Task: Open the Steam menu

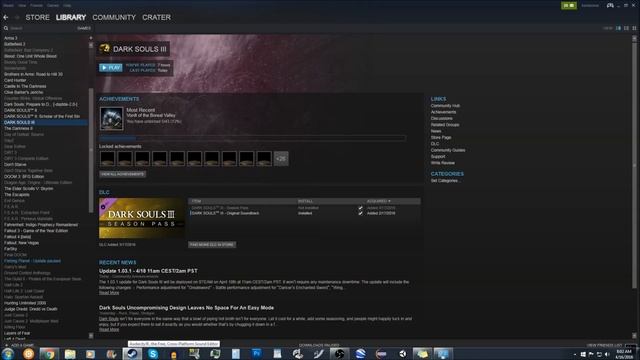Action: [x=8, y=5]
